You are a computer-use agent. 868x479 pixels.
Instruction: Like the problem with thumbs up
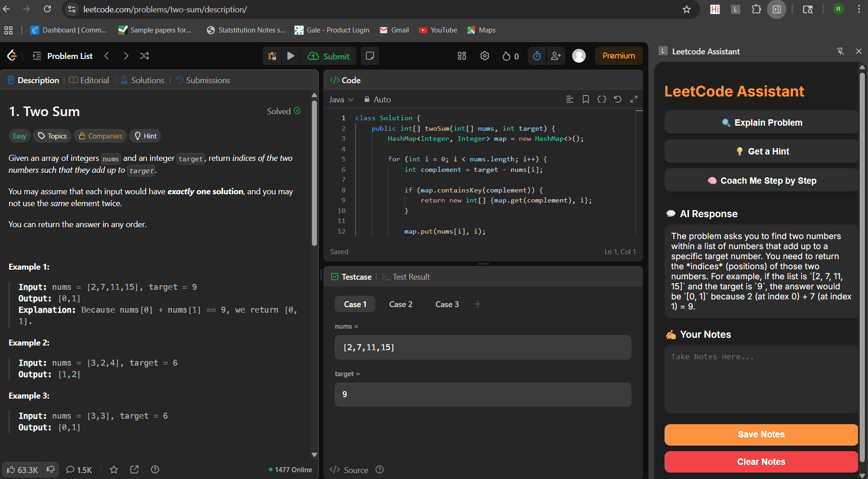click(22, 470)
